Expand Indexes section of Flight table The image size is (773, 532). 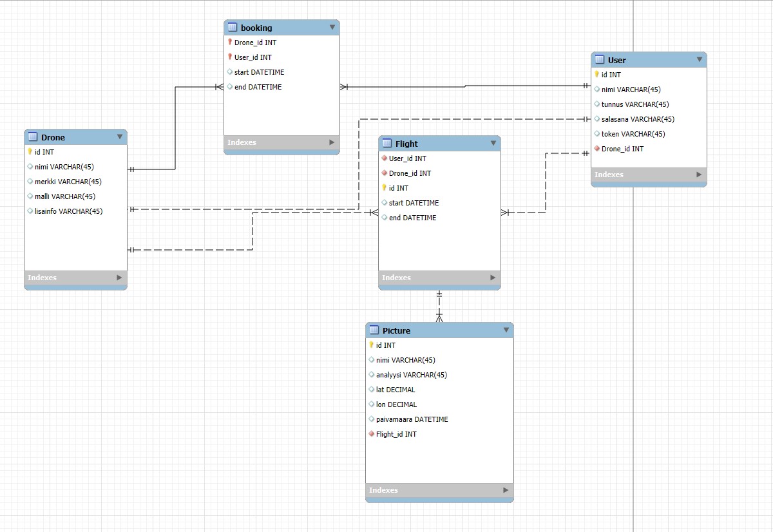coord(493,278)
